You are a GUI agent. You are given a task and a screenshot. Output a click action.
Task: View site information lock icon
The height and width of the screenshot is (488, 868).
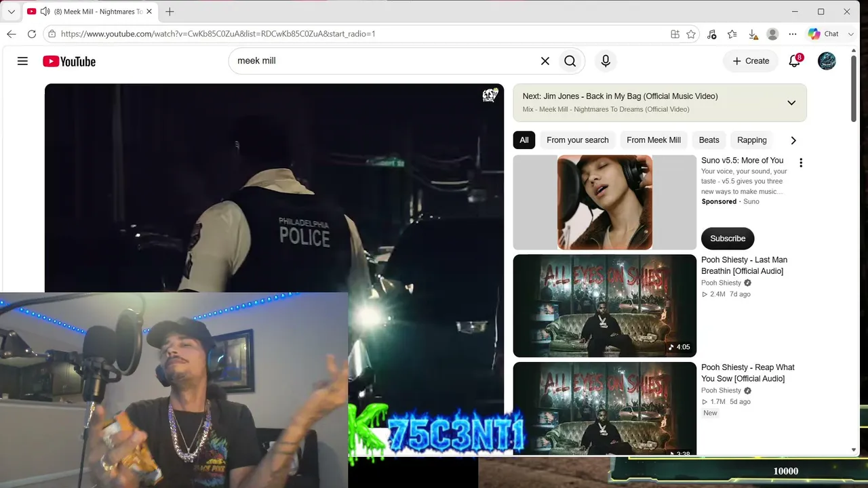click(52, 34)
